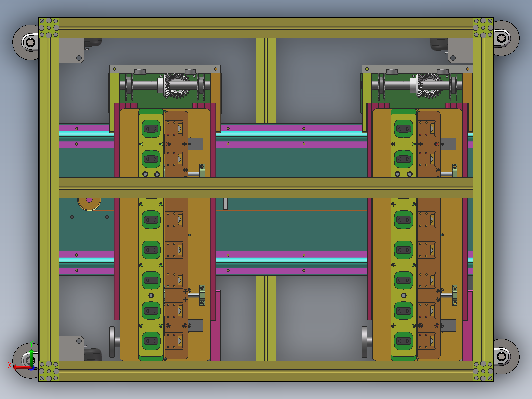Screen dimensions: 532x399
Task: Select the left vertical frame upright
Action: tap(49, 199)
